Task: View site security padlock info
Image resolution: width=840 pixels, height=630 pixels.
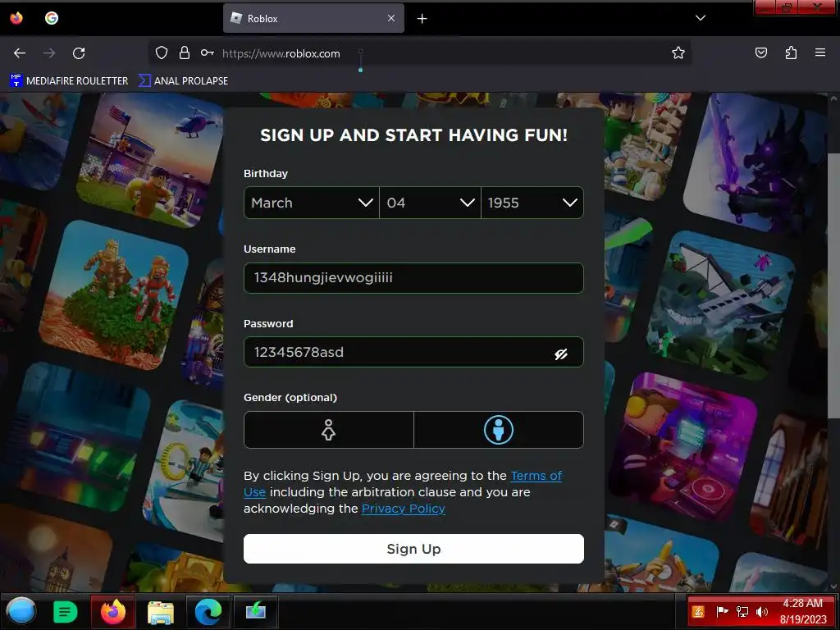Action: (185, 53)
